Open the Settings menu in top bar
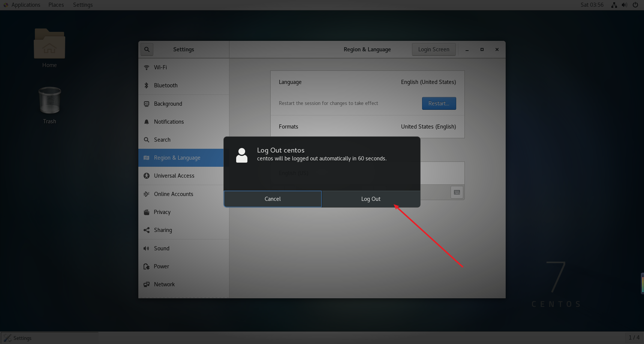The width and height of the screenshot is (644, 344). coord(83,5)
